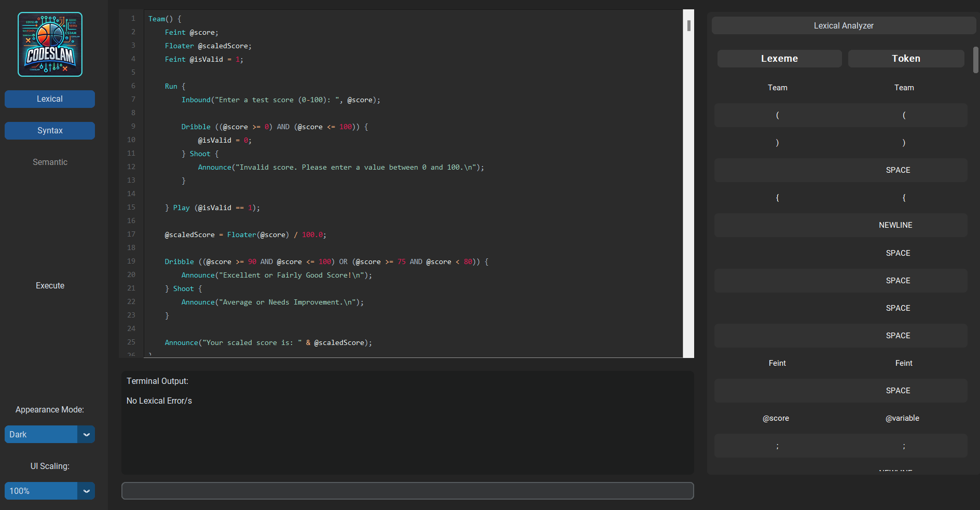Select the open parenthesis token cell
The width and height of the screenshot is (980, 510).
pos(904,115)
